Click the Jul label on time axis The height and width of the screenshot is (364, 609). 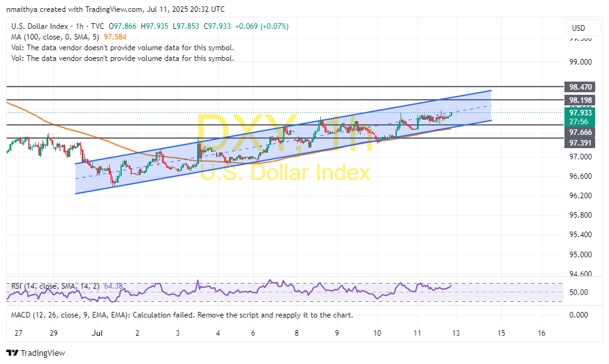(x=97, y=333)
